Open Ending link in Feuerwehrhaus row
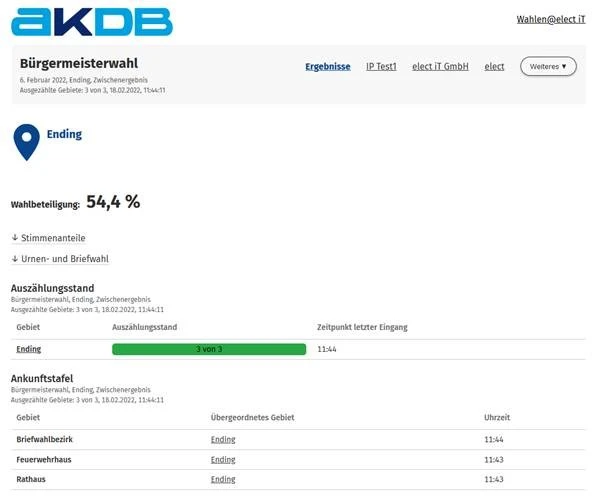 coord(223,459)
